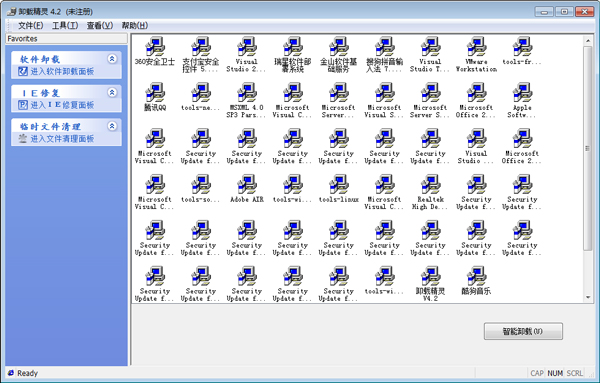Collapse the 软件卸载 section chevron
600x383 pixels.
click(112, 59)
